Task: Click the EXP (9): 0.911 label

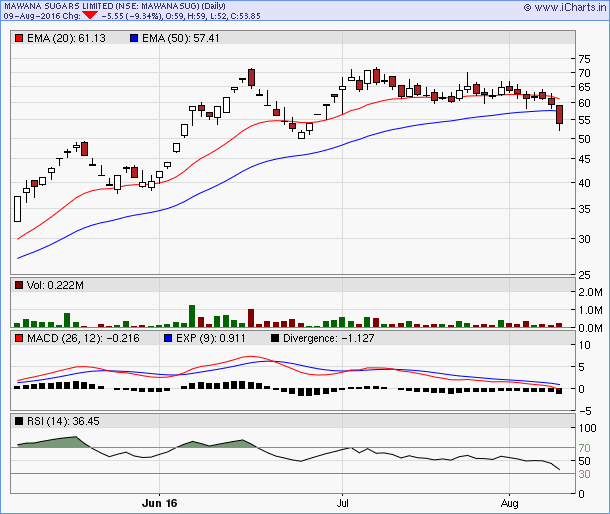Action: click(210, 338)
